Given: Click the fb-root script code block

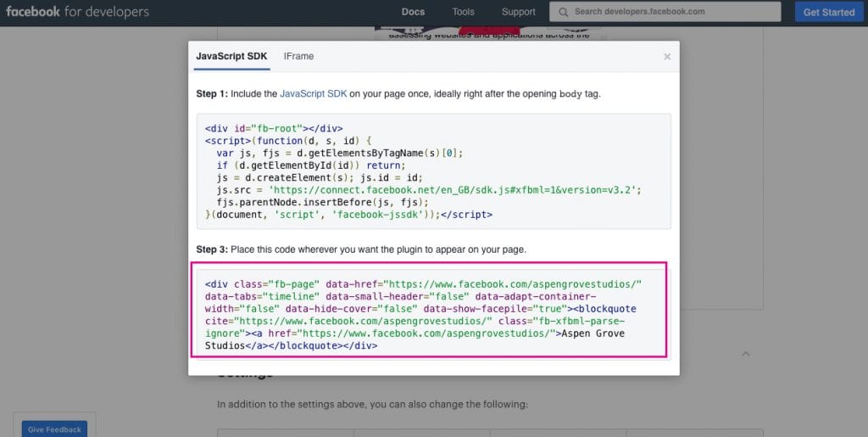Looking at the screenshot, I should pos(434,171).
